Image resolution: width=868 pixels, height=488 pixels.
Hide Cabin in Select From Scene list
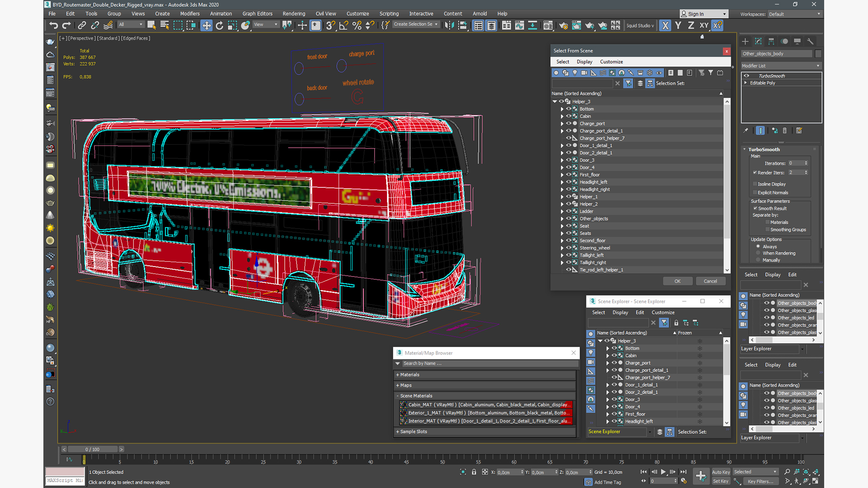tap(569, 116)
